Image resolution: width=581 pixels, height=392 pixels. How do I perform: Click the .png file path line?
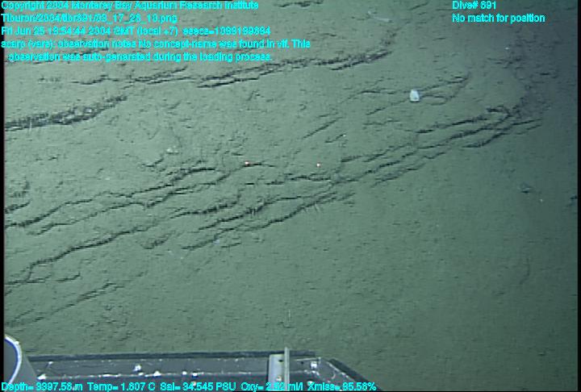click(90, 19)
